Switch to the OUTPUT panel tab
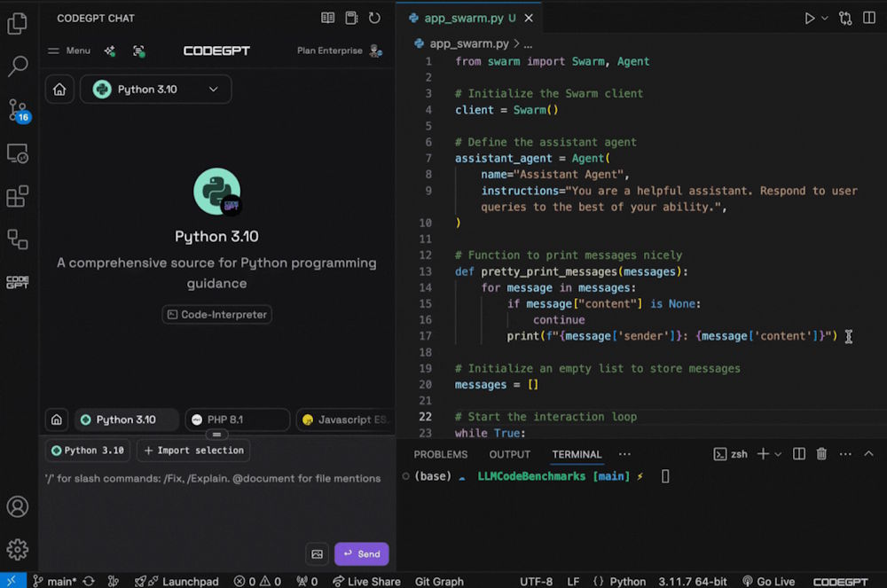The height and width of the screenshot is (588, 887). click(x=510, y=454)
